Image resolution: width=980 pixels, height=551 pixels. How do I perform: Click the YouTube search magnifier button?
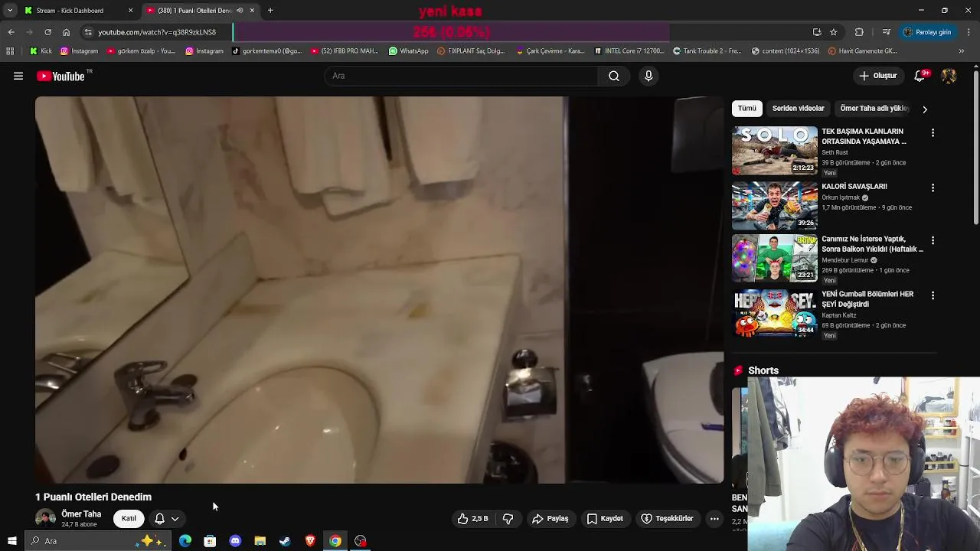(x=614, y=76)
